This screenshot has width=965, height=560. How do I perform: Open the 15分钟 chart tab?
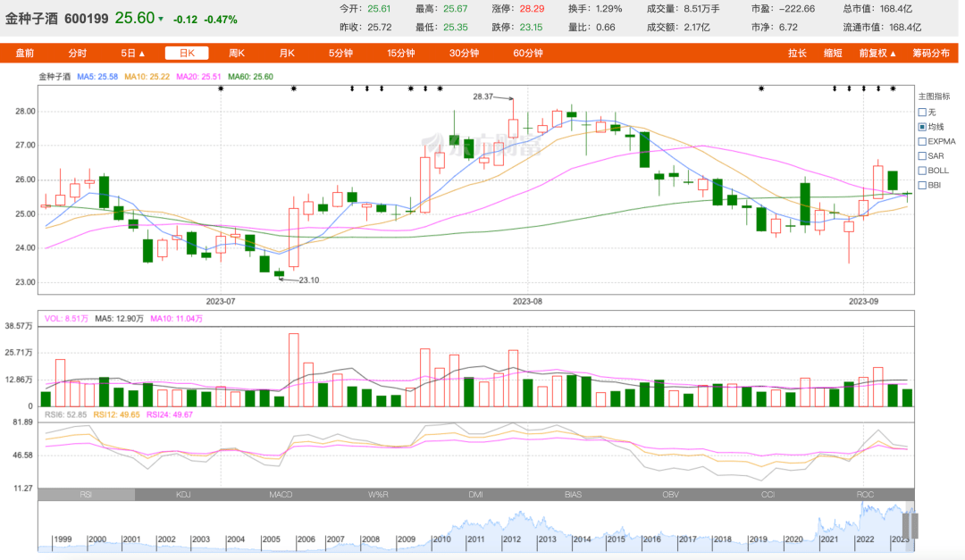pos(401,53)
